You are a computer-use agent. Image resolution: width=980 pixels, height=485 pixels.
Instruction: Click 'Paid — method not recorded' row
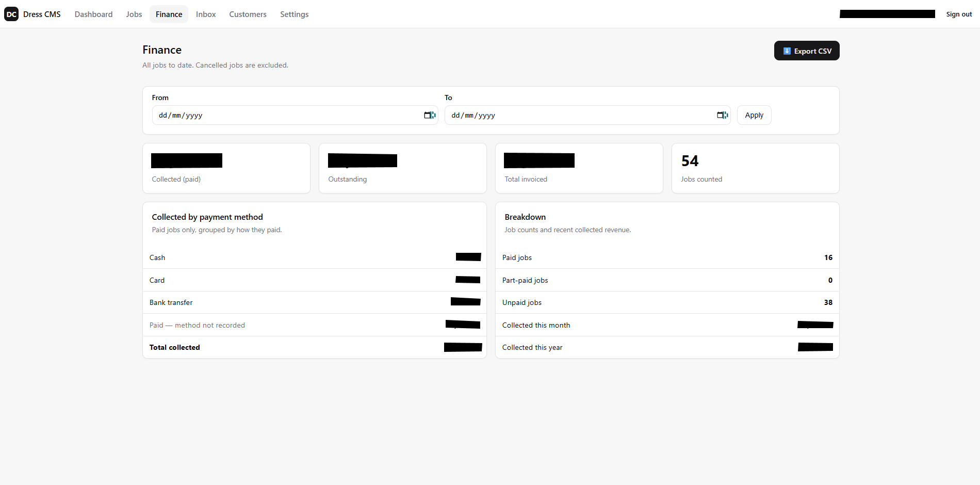[315, 325]
